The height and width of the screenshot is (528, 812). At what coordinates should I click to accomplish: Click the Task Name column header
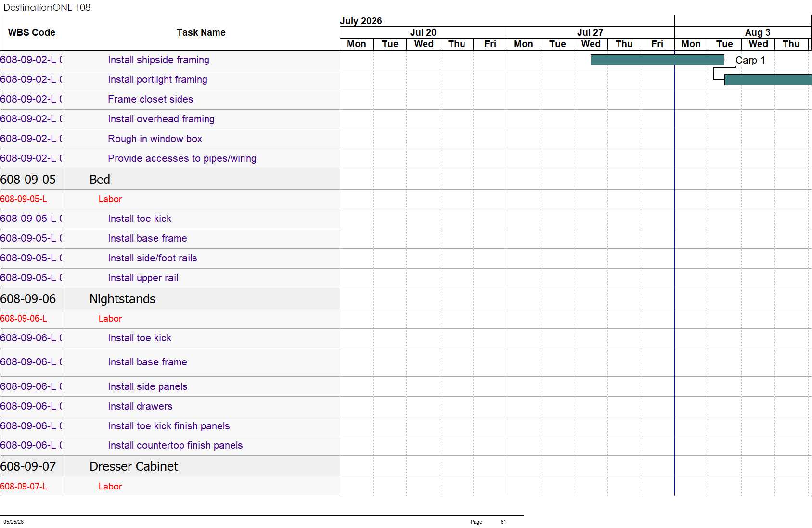(x=201, y=33)
